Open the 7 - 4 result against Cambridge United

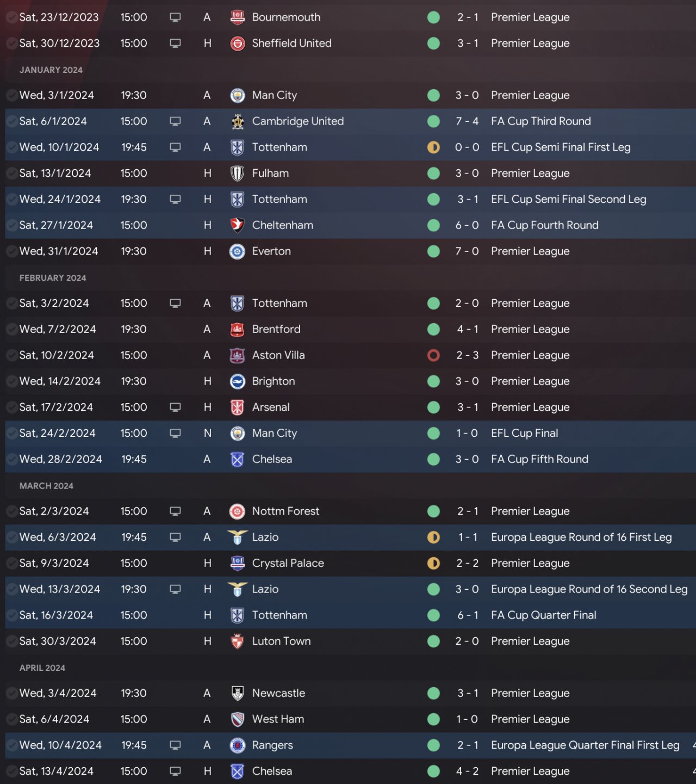pos(467,121)
